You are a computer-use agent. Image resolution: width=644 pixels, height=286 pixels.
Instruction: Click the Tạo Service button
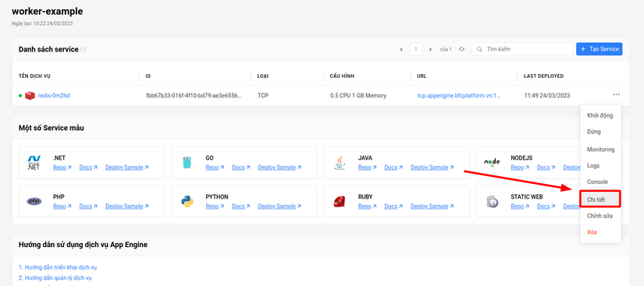pos(600,49)
